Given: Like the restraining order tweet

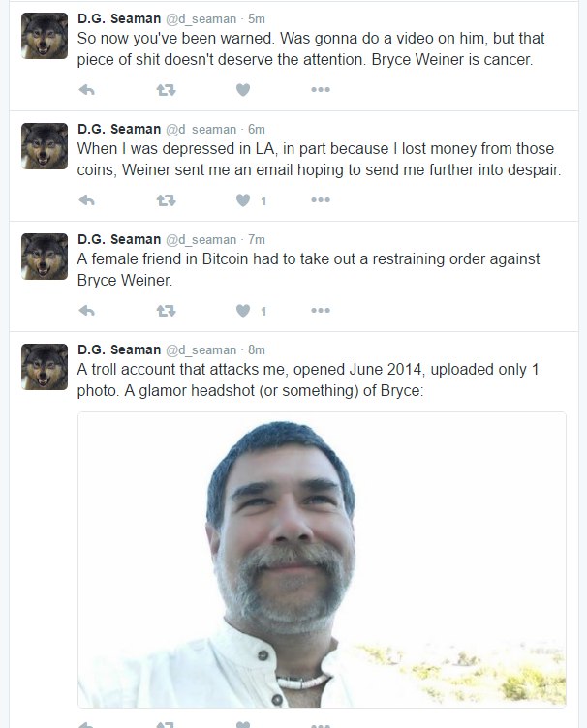Looking at the screenshot, I should (x=243, y=310).
